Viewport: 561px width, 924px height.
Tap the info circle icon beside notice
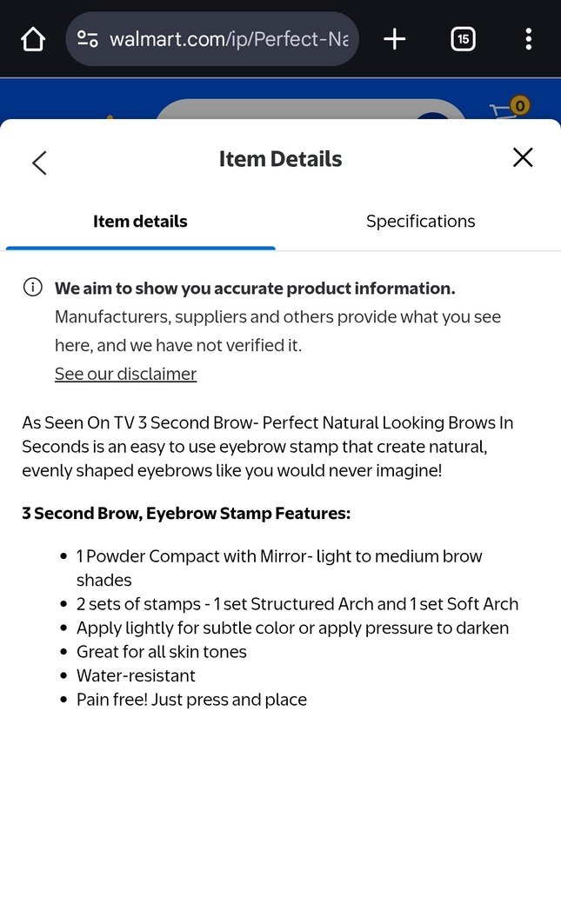point(33,288)
